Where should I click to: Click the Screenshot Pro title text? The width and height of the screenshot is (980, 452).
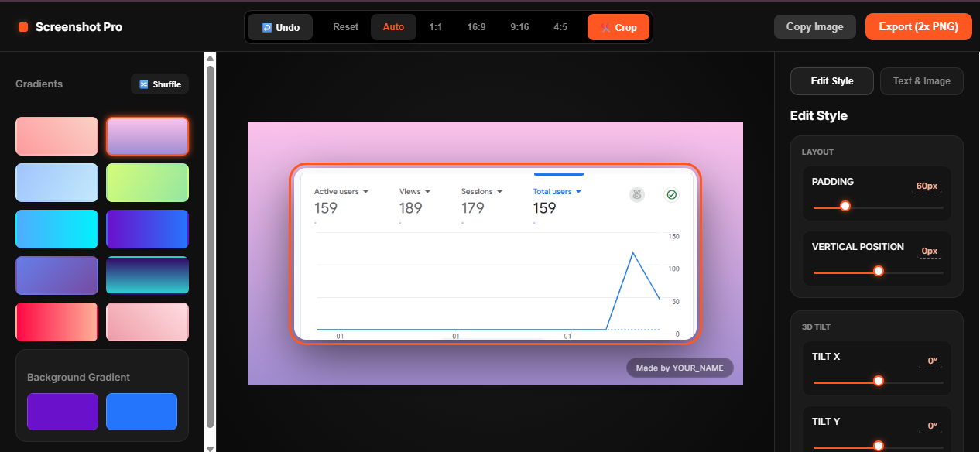79,27
